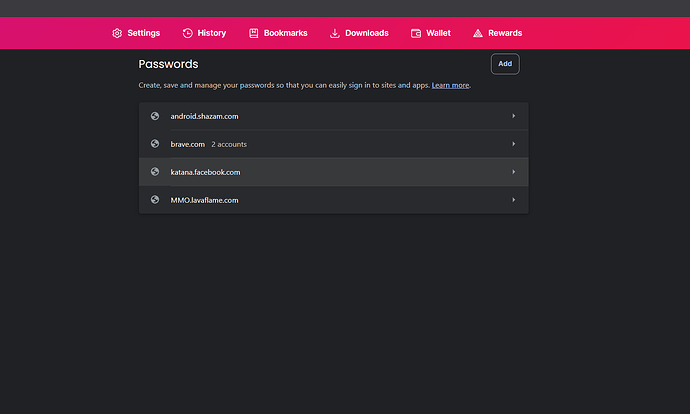Switch to the Bookmarks tab

[x=285, y=33]
